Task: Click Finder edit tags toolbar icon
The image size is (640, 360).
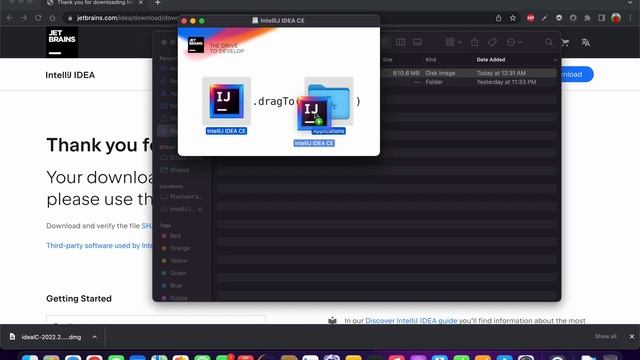Action: [x=492, y=42]
